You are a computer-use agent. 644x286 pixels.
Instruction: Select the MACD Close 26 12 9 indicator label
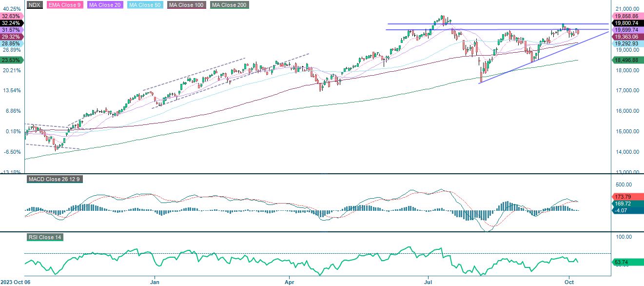click(x=55, y=179)
